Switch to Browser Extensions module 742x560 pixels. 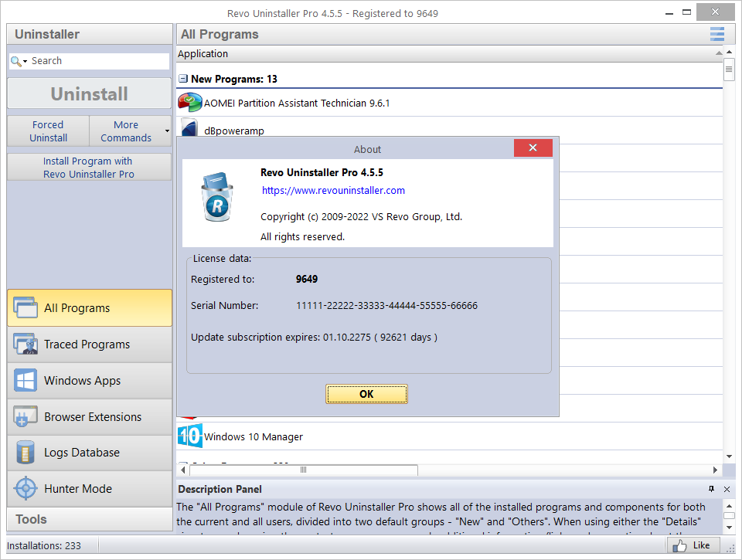pyautogui.click(x=90, y=416)
